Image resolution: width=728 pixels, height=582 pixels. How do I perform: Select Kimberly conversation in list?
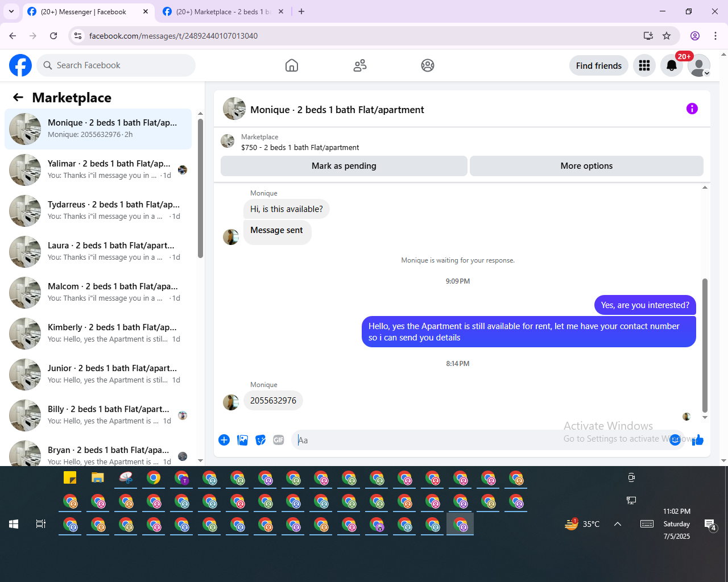[x=98, y=334]
